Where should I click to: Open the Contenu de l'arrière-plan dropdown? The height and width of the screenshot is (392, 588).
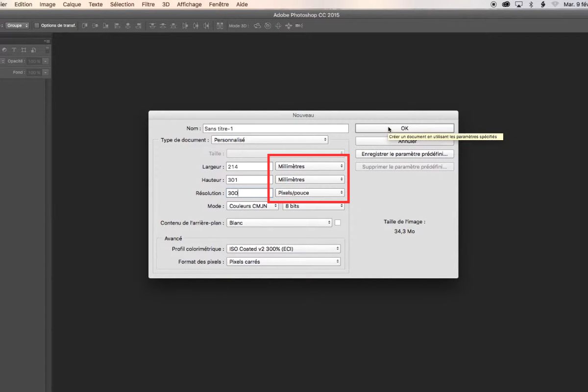point(279,223)
